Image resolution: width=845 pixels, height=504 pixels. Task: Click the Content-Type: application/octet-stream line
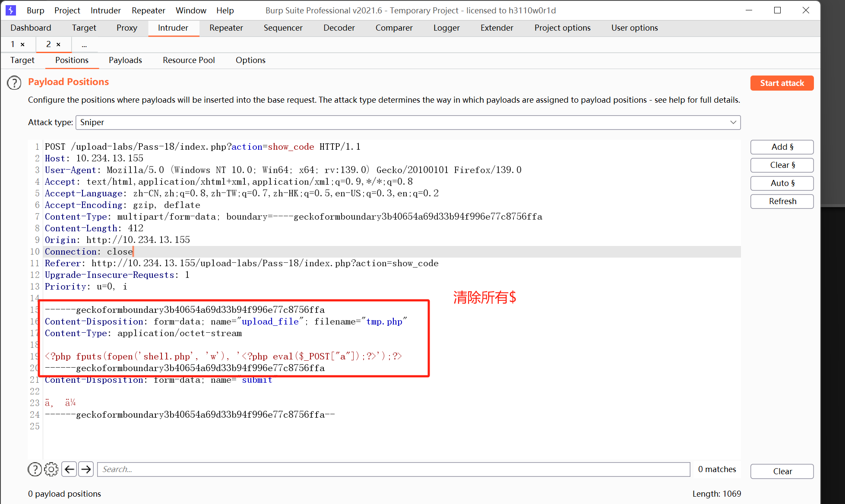143,333
